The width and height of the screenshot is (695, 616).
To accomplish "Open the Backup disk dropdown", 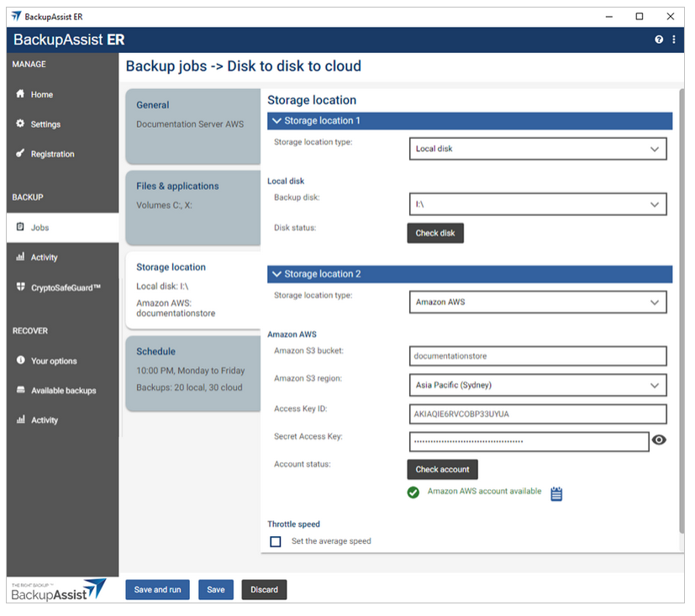I will pyautogui.click(x=537, y=204).
